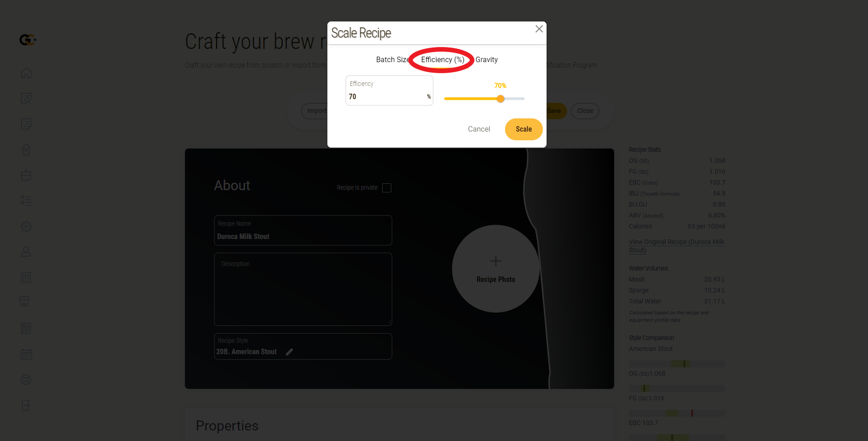Click the Sparge volume 10.24 L
This screenshot has height=441, width=868.
pyautogui.click(x=715, y=291)
